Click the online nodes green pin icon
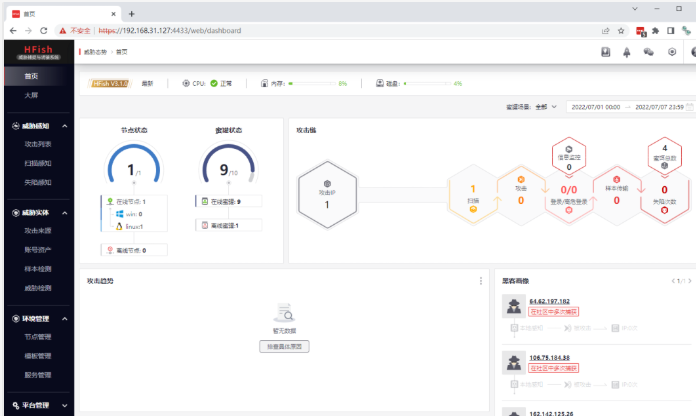 tap(110, 202)
